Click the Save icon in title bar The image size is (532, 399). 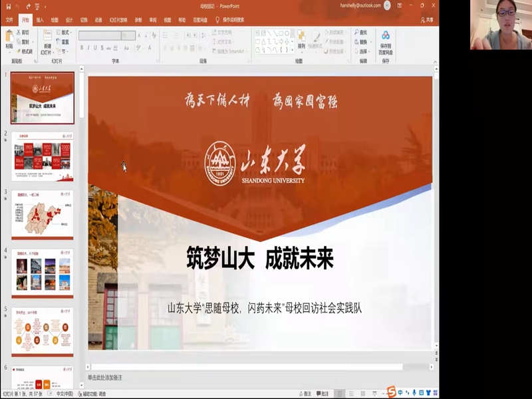coord(7,6)
